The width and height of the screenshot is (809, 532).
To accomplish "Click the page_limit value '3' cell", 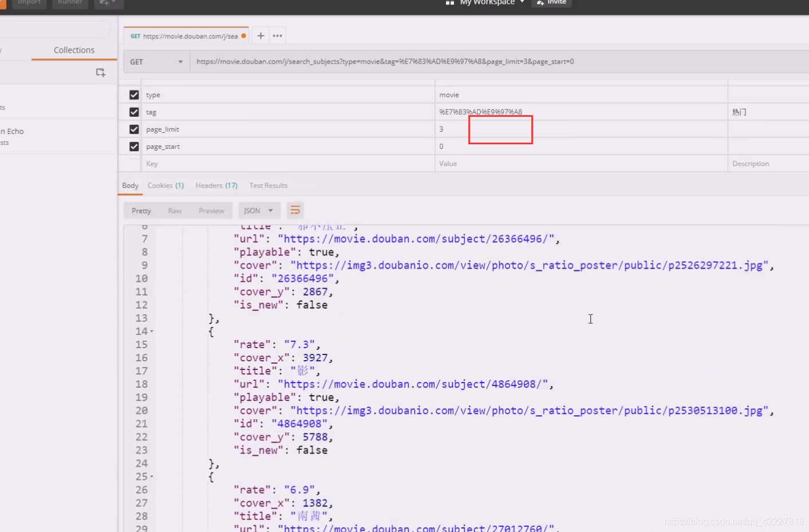I will (x=581, y=129).
